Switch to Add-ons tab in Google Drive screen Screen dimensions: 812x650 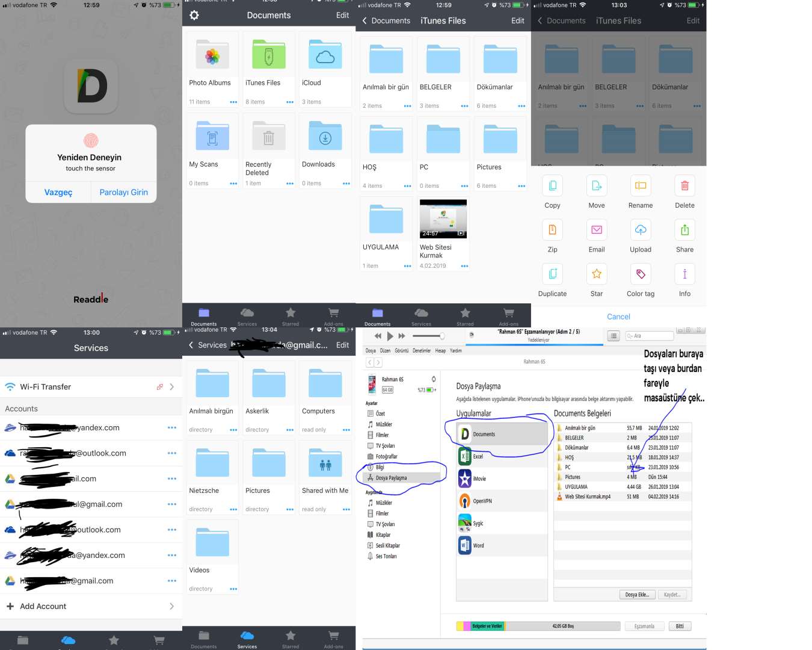pos(333,639)
